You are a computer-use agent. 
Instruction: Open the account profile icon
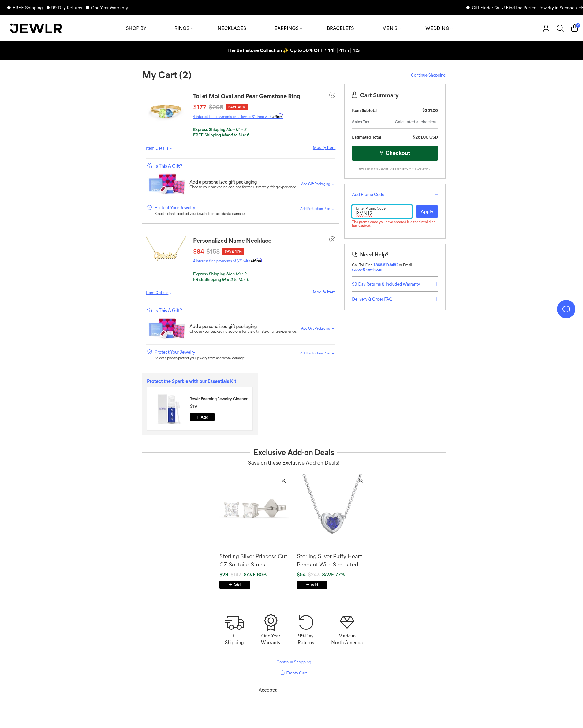[x=546, y=28]
